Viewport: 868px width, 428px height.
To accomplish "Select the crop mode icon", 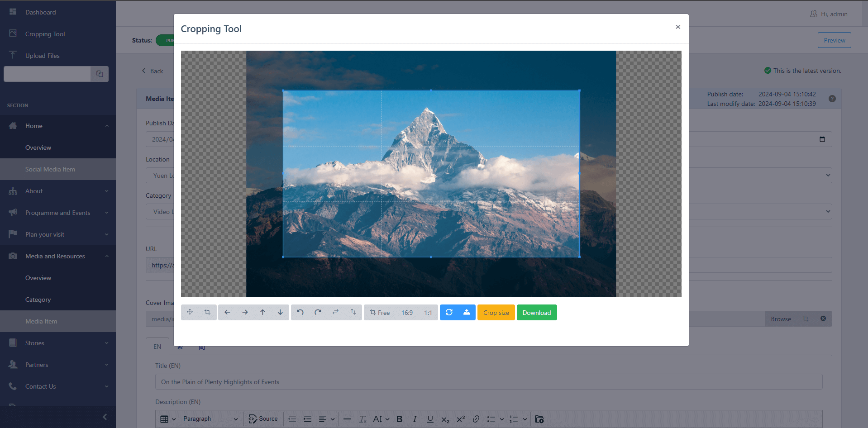I will [207, 312].
